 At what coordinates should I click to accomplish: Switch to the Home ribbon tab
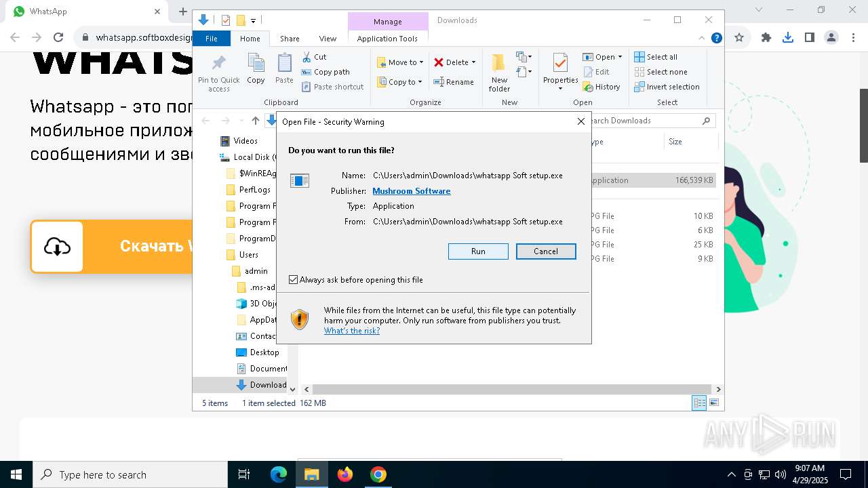click(250, 39)
